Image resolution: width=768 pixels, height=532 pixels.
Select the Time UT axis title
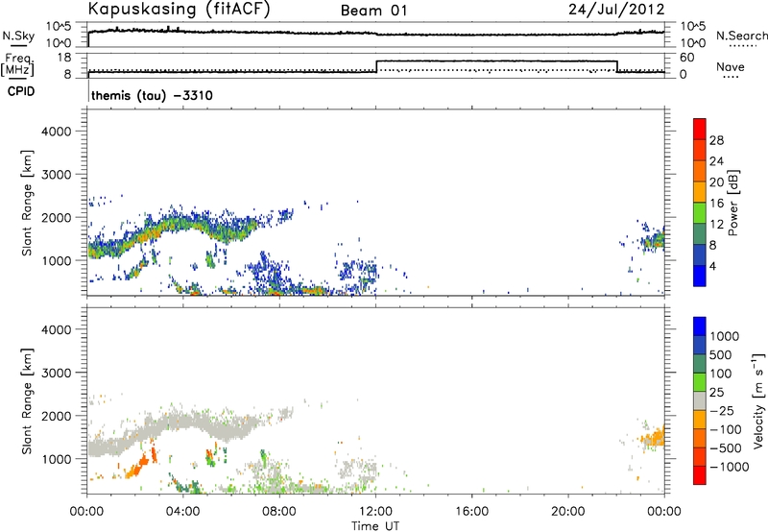[375, 526]
